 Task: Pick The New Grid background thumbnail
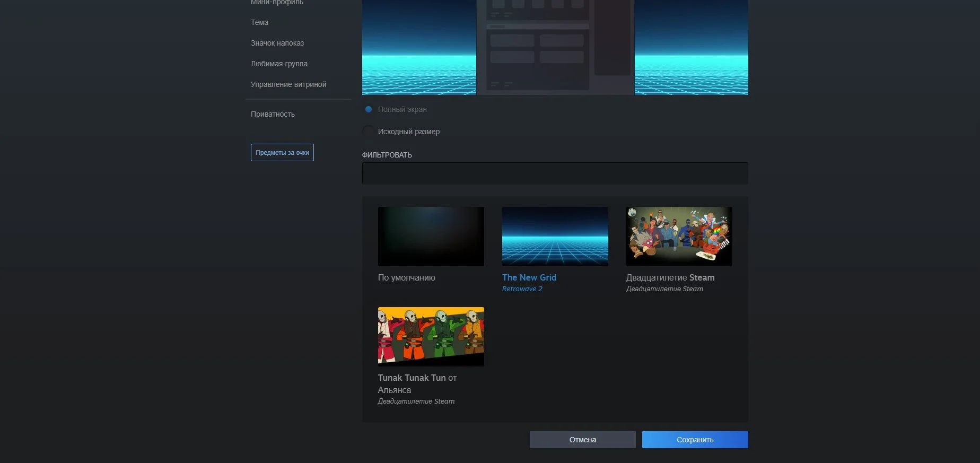(555, 237)
